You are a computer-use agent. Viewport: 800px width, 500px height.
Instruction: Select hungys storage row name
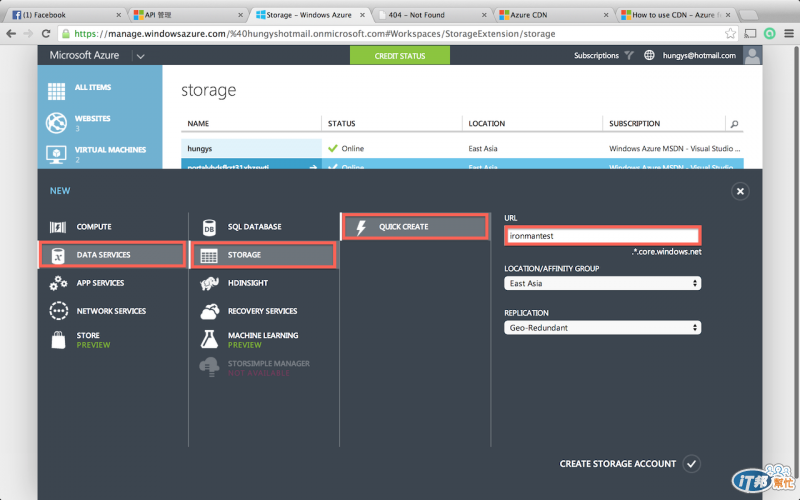(199, 148)
